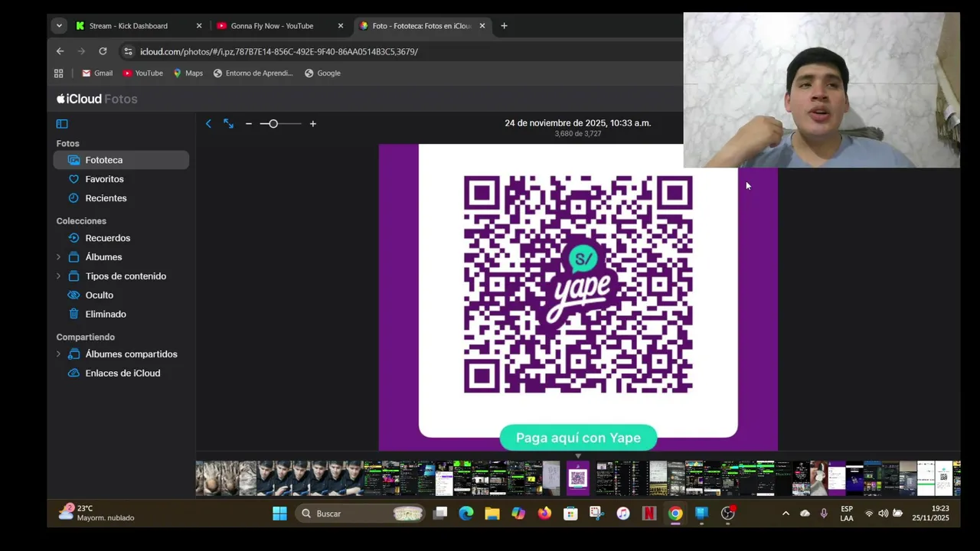Open Copilot from taskbar

(518, 514)
